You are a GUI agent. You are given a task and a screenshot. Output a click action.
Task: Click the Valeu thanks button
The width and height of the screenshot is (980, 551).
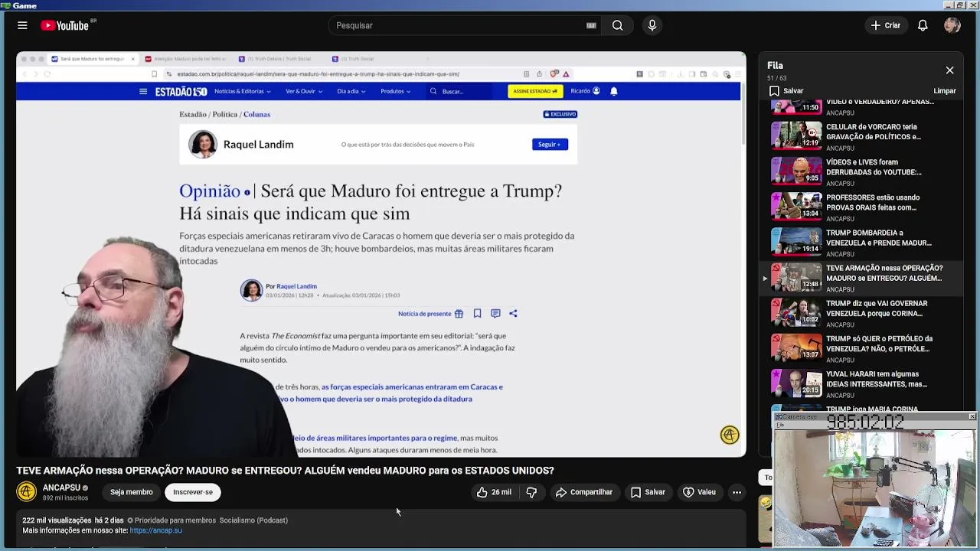699,492
